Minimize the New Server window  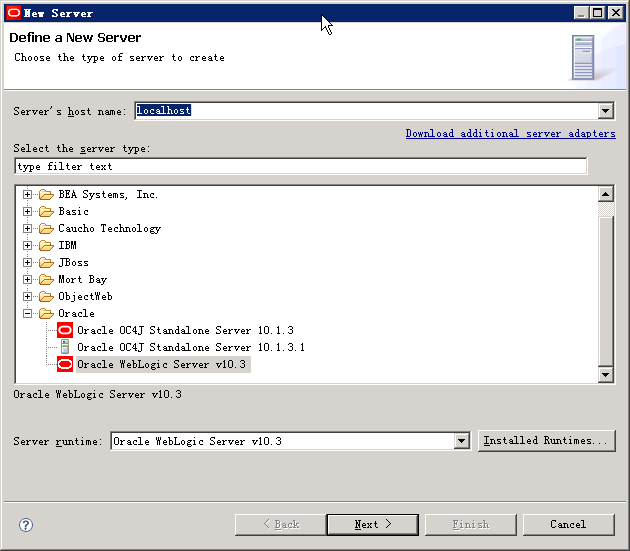pyautogui.click(x=581, y=13)
